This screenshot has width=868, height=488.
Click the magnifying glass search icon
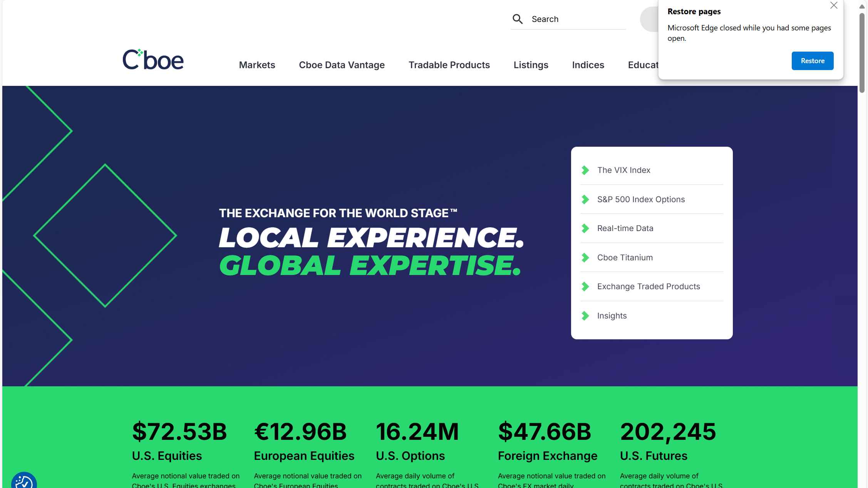(x=518, y=19)
